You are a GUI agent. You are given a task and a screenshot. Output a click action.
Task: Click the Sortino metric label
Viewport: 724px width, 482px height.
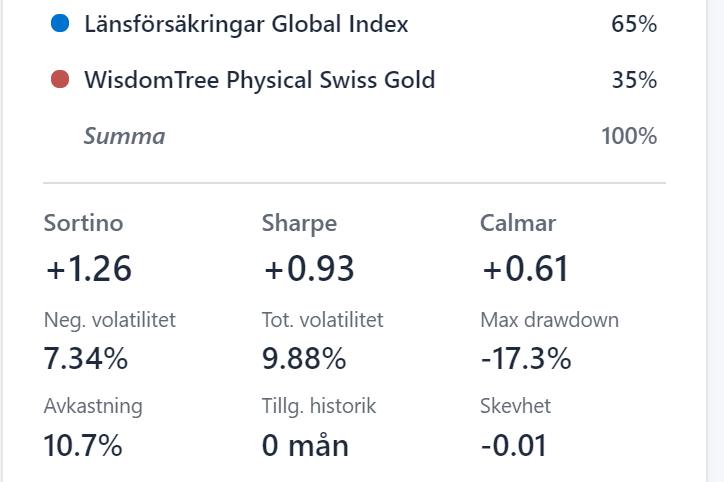[83, 223]
